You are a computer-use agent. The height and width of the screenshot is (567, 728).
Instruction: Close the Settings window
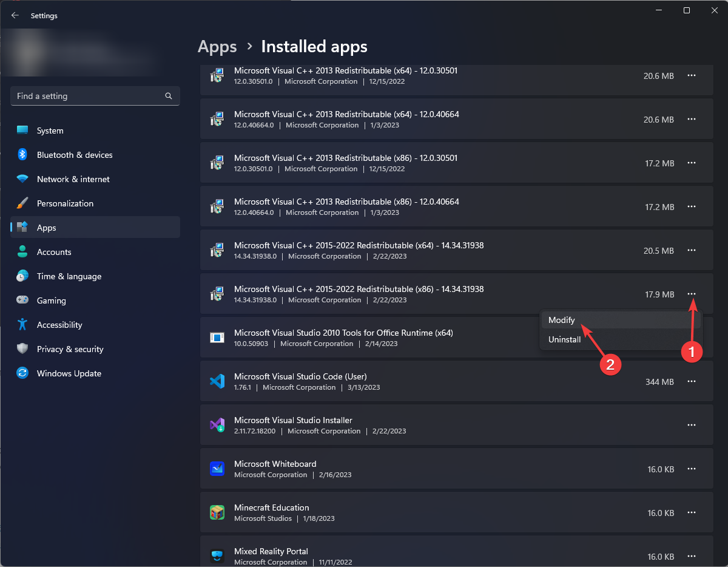point(714,10)
